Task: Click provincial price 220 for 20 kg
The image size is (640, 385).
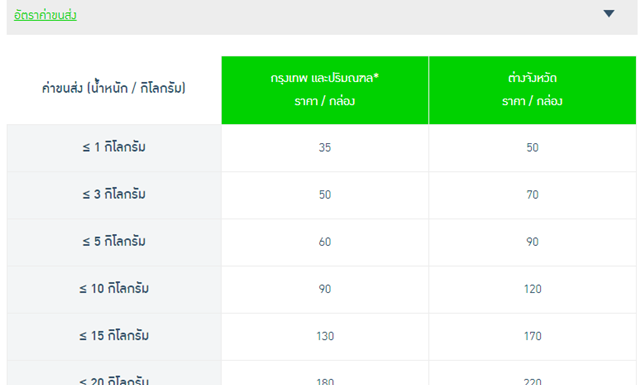Action: [533, 381]
